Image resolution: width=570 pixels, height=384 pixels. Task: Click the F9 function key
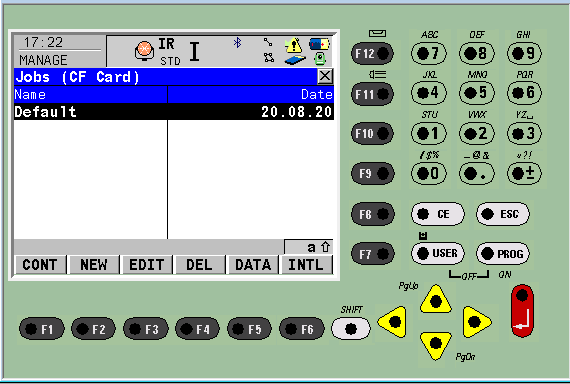[373, 173]
